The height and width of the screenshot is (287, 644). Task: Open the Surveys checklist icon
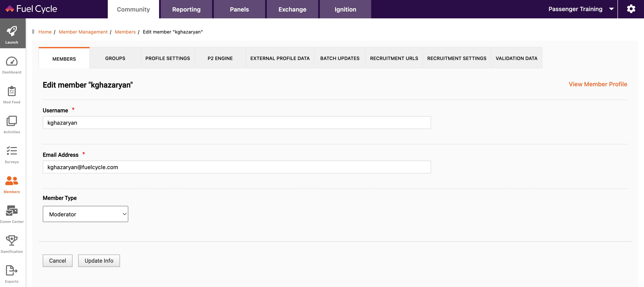(x=12, y=151)
